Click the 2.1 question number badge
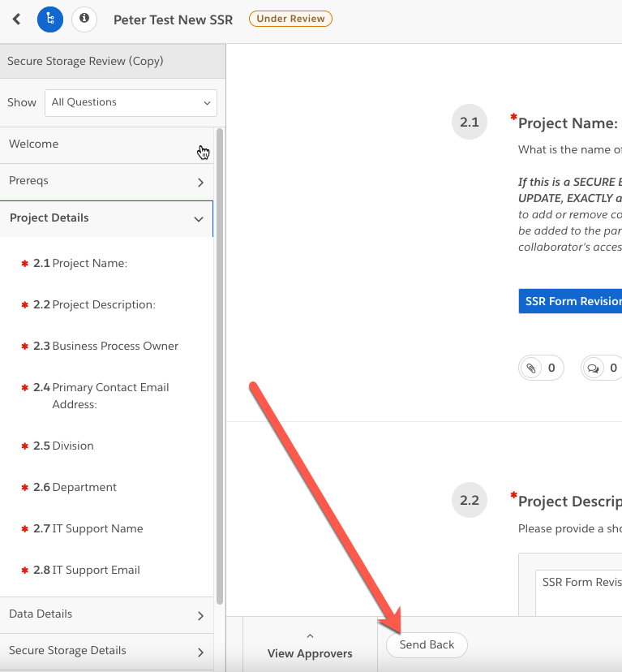The image size is (622, 672). [470, 122]
